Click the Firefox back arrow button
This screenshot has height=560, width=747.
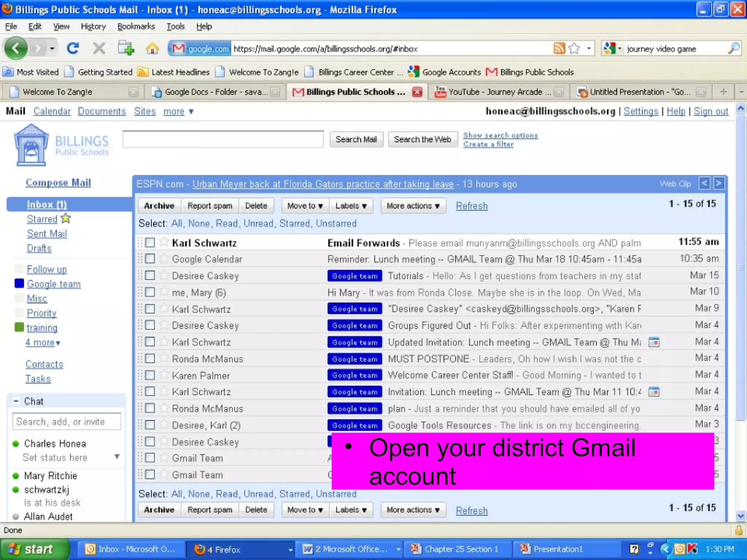click(x=16, y=48)
